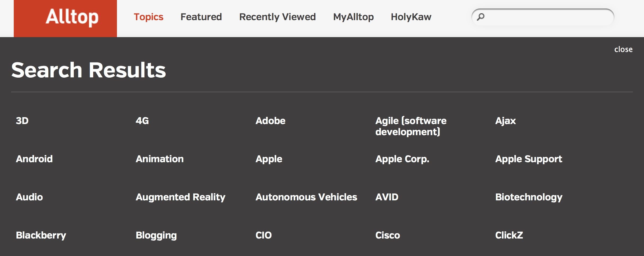The height and width of the screenshot is (256, 644).
Task: Open Recently Viewed
Action: tap(277, 17)
